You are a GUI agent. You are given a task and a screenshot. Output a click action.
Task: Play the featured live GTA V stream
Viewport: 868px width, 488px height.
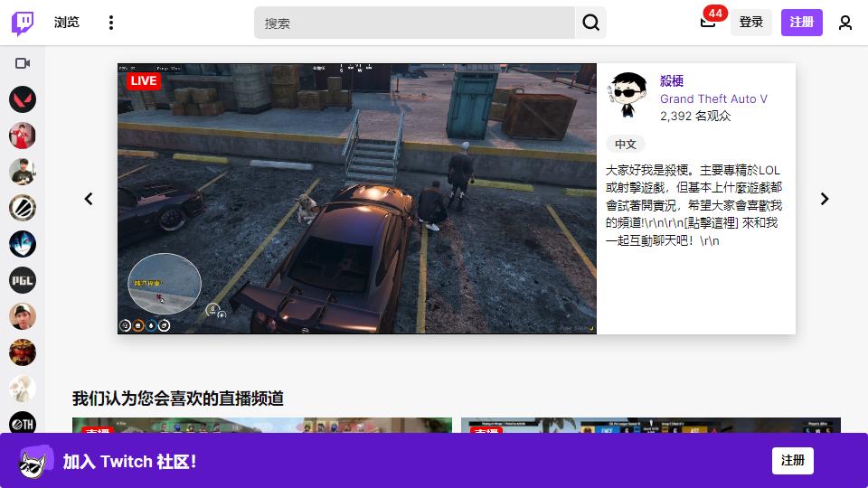(357, 199)
